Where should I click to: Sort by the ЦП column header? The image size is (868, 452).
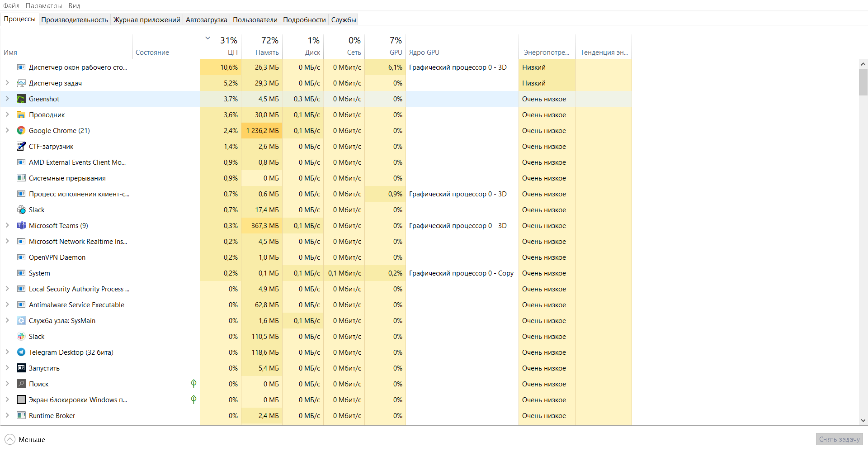click(221, 47)
